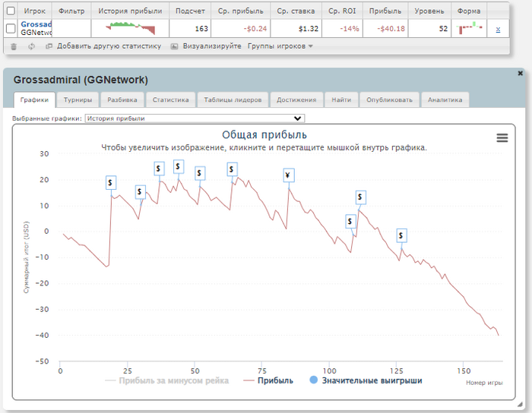Click the Общая прибыль chart title
Image resolution: width=532 pixels, height=413 pixels.
pyautogui.click(x=264, y=135)
